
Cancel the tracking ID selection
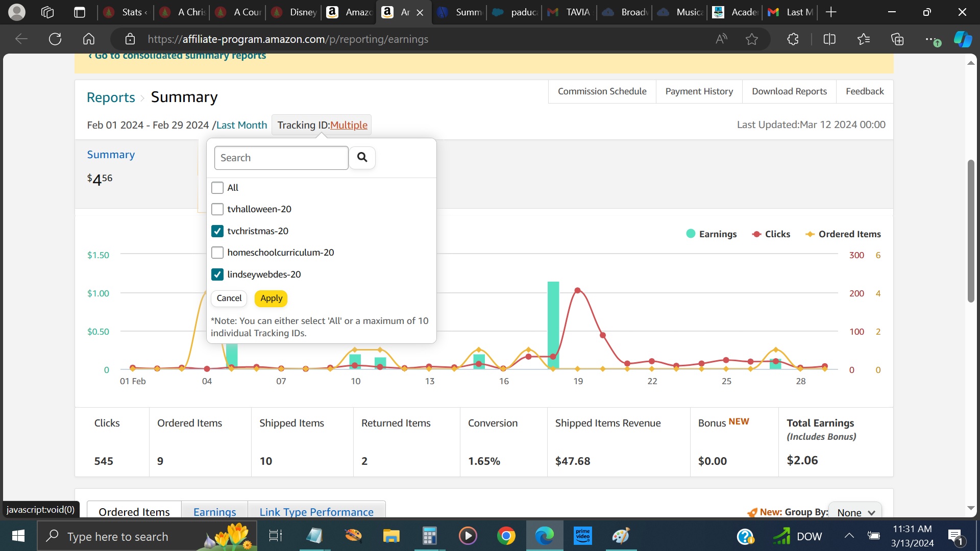229,298
